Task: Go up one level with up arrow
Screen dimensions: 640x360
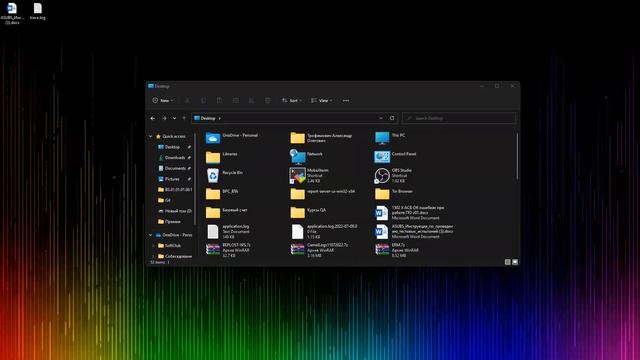Action: point(184,118)
